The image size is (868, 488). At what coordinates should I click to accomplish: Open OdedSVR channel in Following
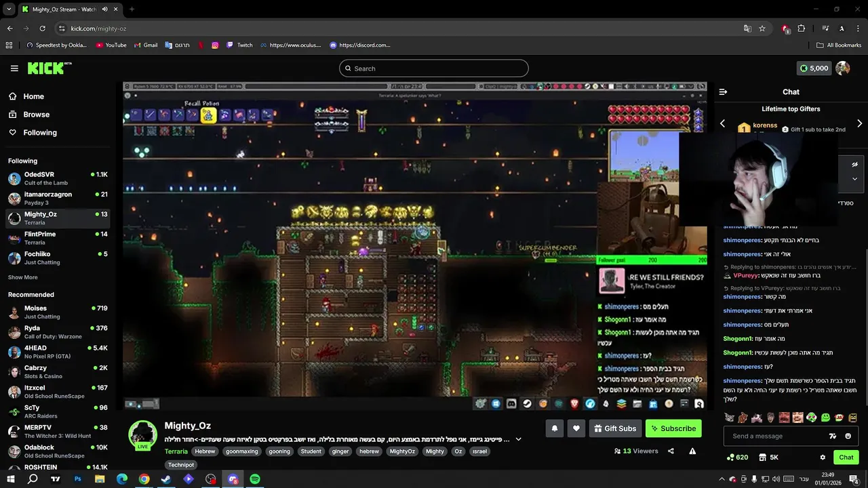(58, 178)
